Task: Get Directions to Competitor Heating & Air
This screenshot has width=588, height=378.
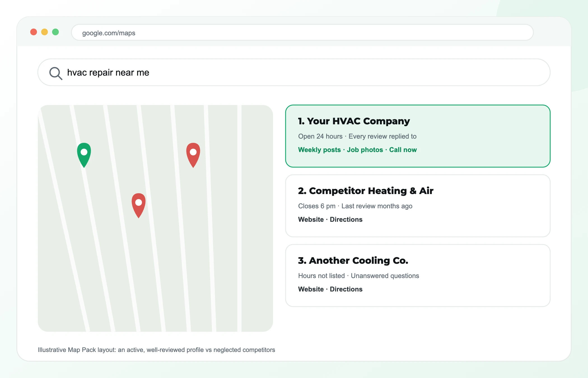Action: (x=346, y=220)
